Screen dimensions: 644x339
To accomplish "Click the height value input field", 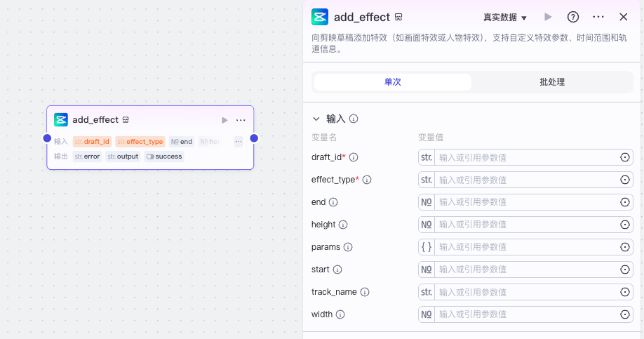I will 527,225.
